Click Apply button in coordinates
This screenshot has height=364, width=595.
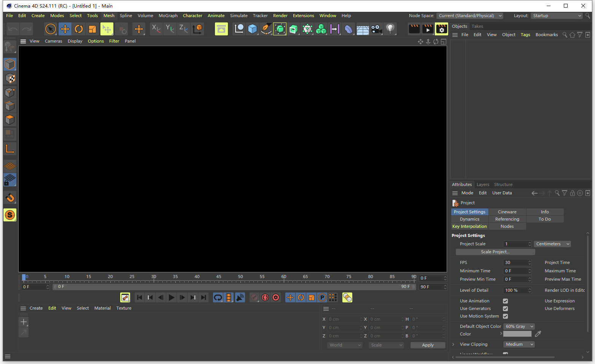[x=428, y=345]
